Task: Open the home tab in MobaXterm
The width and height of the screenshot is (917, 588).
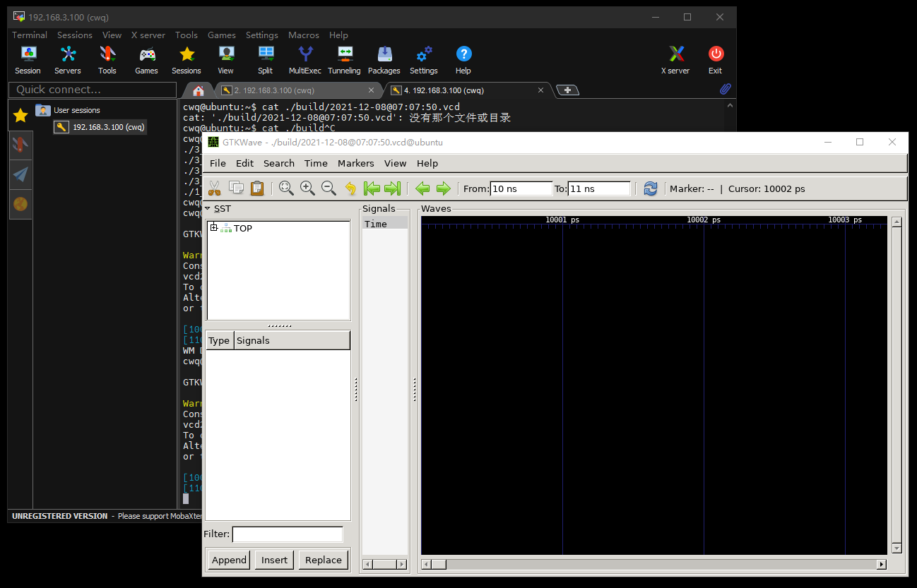Action: point(199,90)
